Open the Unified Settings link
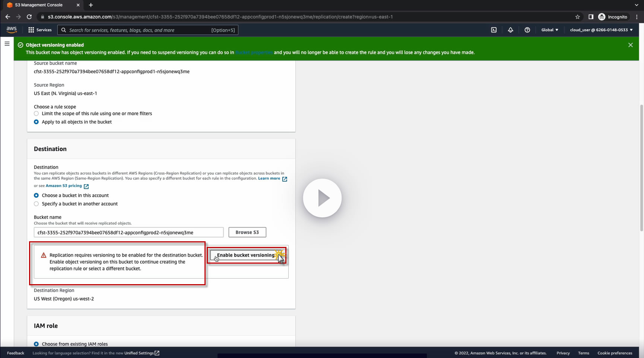Image resolution: width=644 pixels, height=358 pixels. pos(139,353)
